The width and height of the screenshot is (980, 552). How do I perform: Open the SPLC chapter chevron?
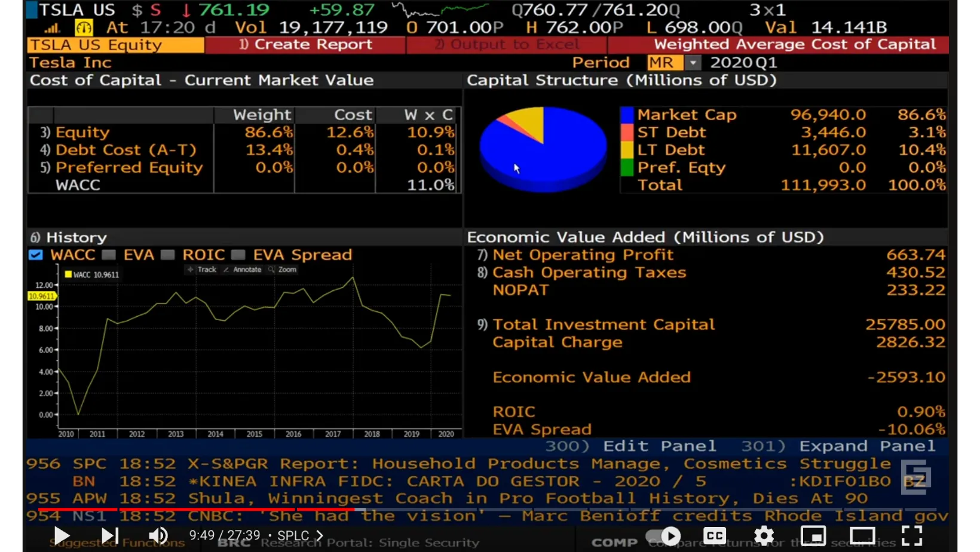[320, 536]
